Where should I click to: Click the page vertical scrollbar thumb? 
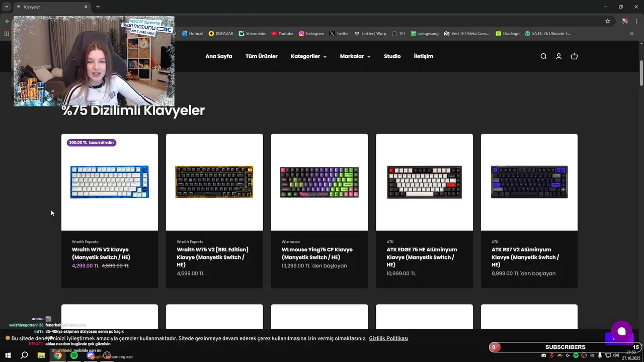[641, 72]
